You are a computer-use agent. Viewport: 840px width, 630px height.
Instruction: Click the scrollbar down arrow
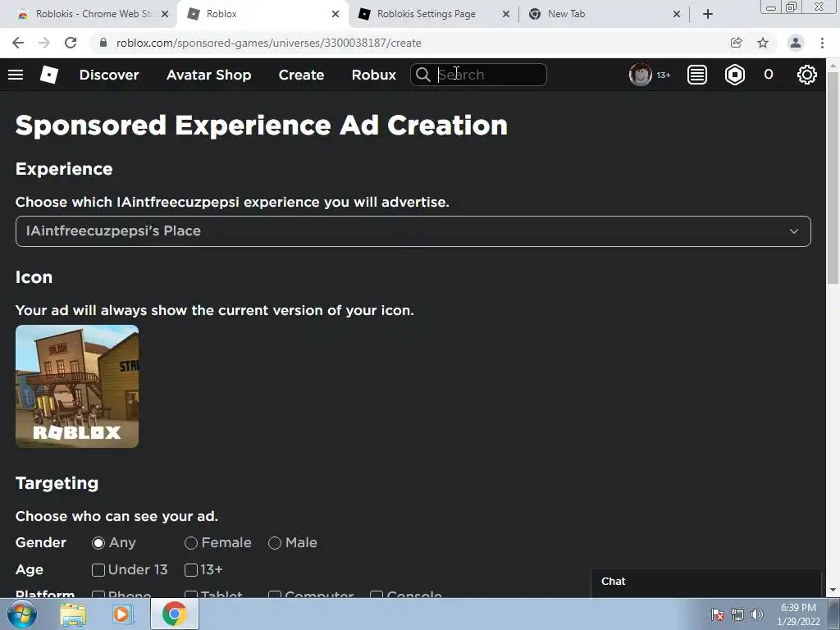point(833,590)
